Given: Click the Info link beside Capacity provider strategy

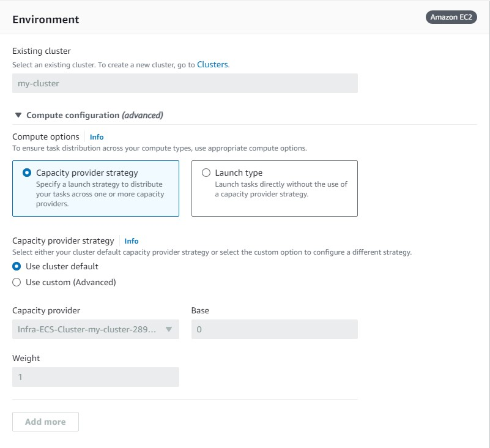Looking at the screenshot, I should coord(131,241).
